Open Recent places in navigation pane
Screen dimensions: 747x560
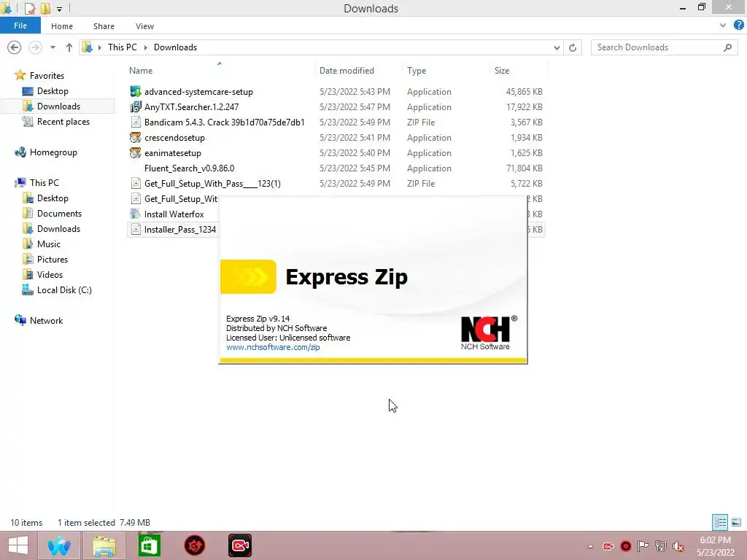pos(63,122)
